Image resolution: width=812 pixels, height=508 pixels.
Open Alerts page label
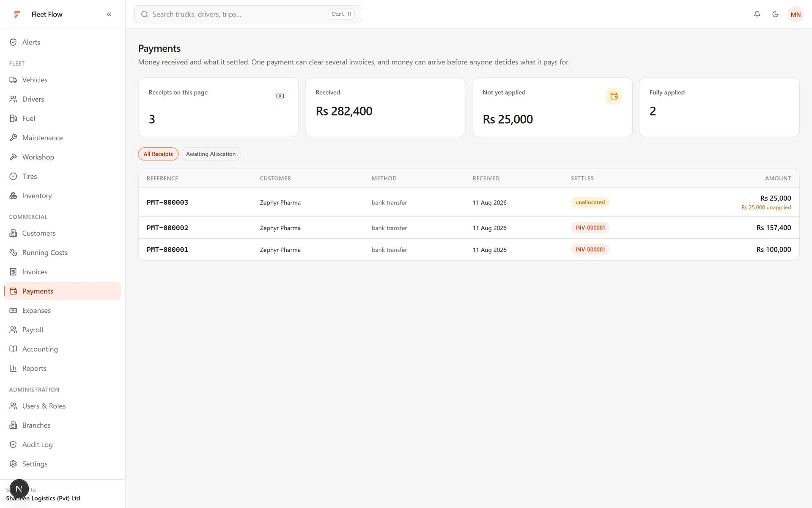point(31,42)
